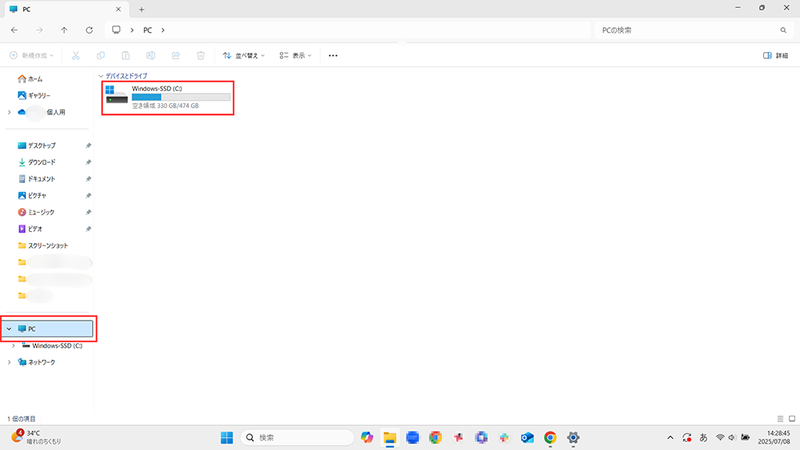Viewport: 800px width, 450px height.
Task: Open the 新規作成 dropdown
Action: [x=32, y=55]
